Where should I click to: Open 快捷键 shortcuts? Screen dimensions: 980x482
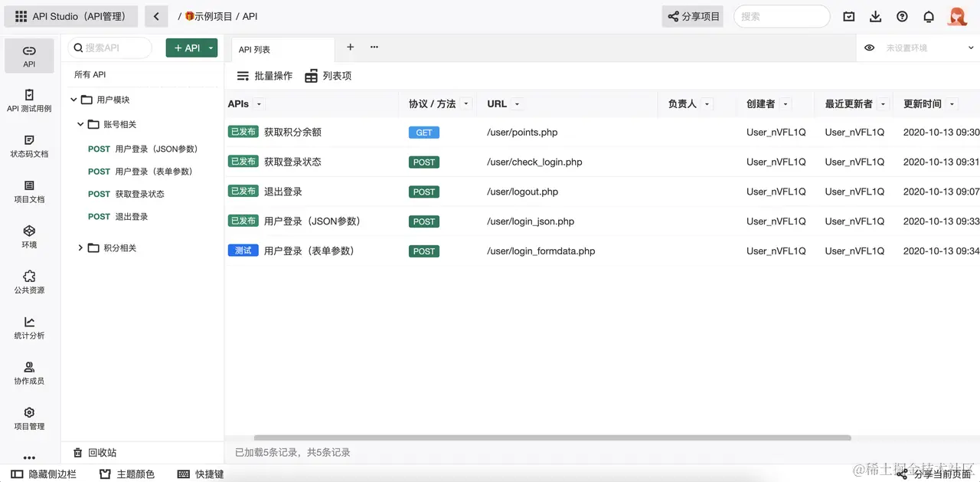pos(201,474)
